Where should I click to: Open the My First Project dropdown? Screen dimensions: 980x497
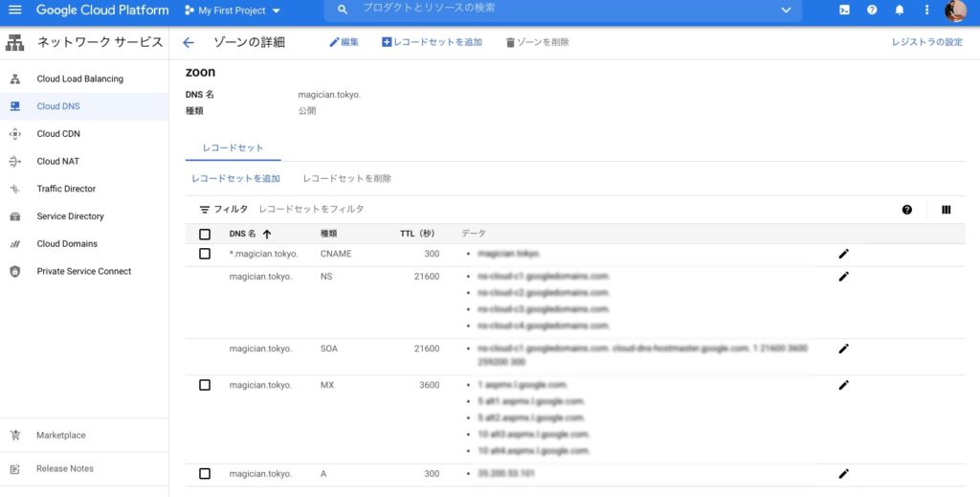(233, 11)
